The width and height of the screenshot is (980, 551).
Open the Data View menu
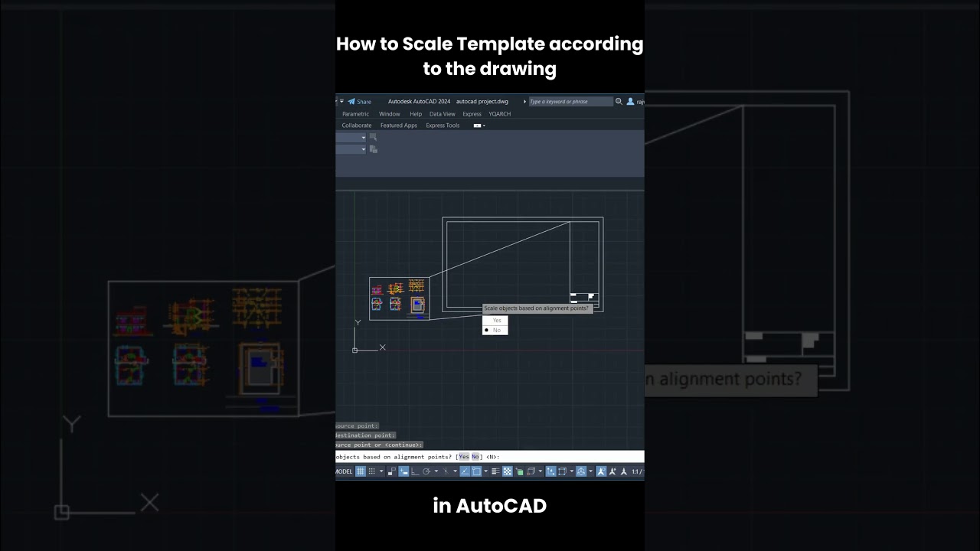[x=443, y=114]
